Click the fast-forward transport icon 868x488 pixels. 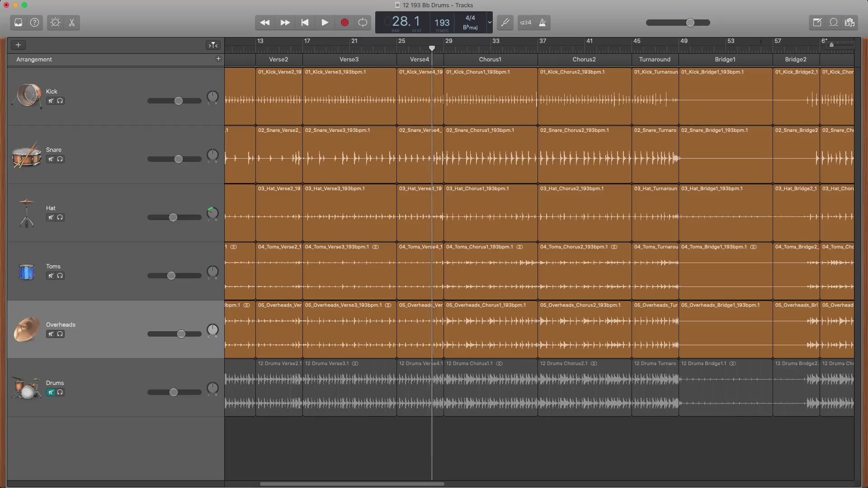pyautogui.click(x=284, y=22)
